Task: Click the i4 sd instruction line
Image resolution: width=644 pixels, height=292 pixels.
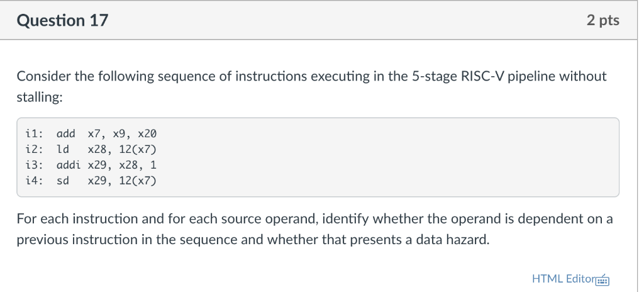Action: (91, 181)
